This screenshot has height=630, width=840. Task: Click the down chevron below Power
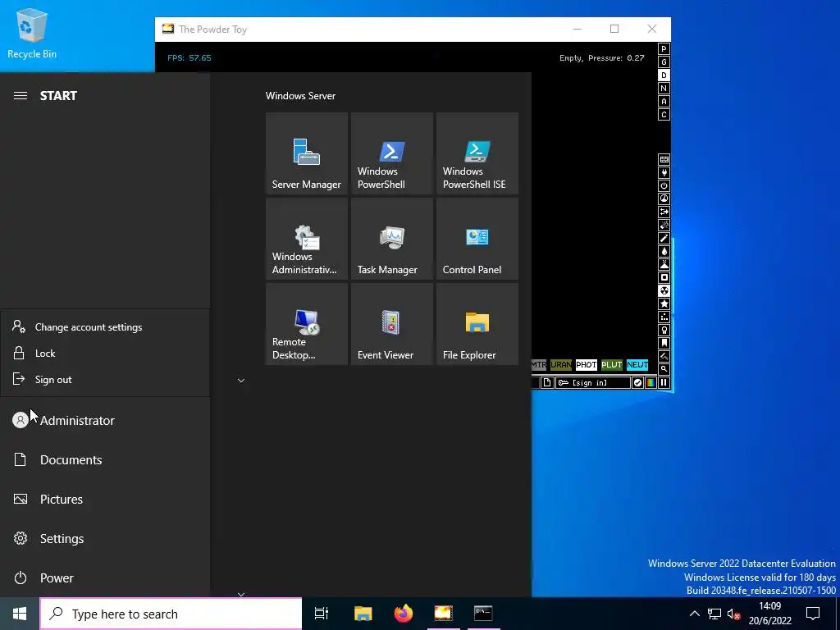(x=241, y=594)
